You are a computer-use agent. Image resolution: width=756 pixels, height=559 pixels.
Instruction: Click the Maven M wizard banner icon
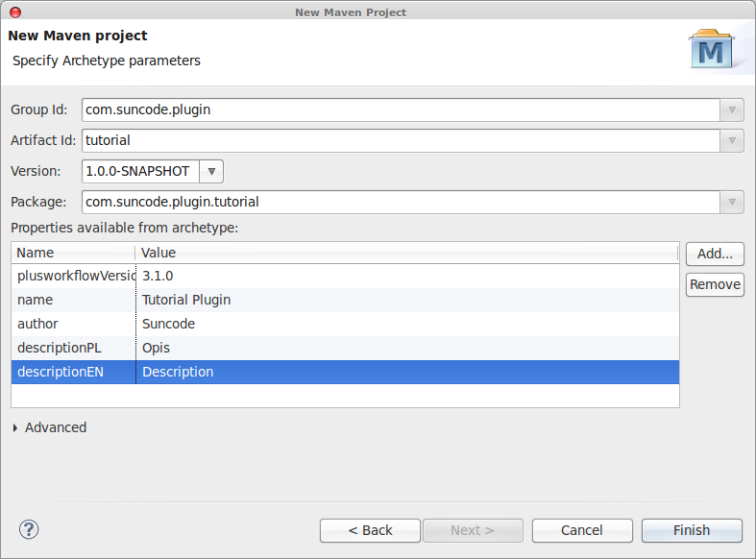tap(712, 50)
